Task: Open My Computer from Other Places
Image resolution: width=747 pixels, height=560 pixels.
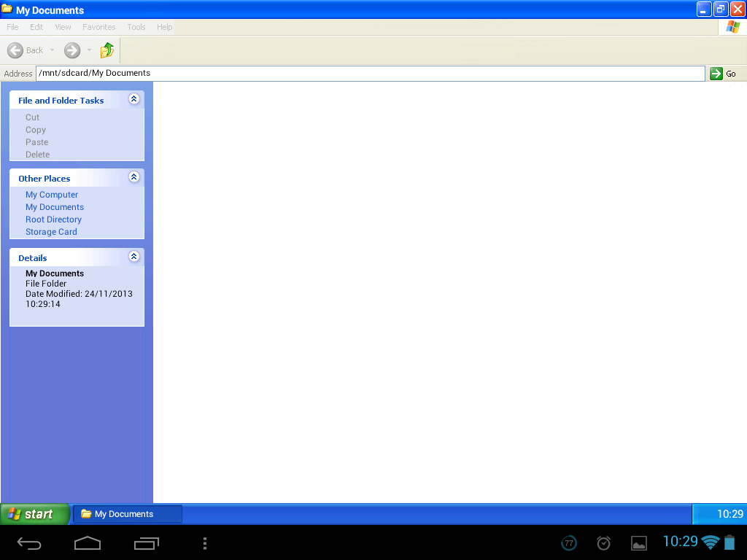Action: point(52,195)
